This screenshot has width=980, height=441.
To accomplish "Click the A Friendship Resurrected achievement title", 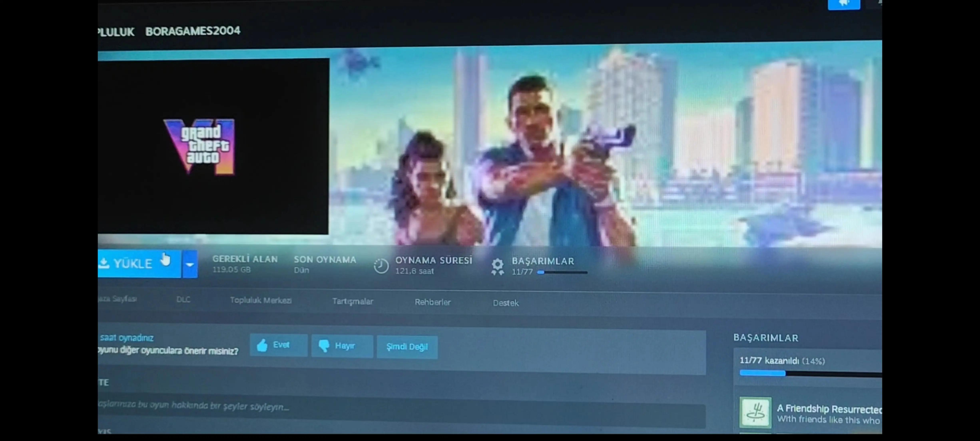I will [x=829, y=409].
